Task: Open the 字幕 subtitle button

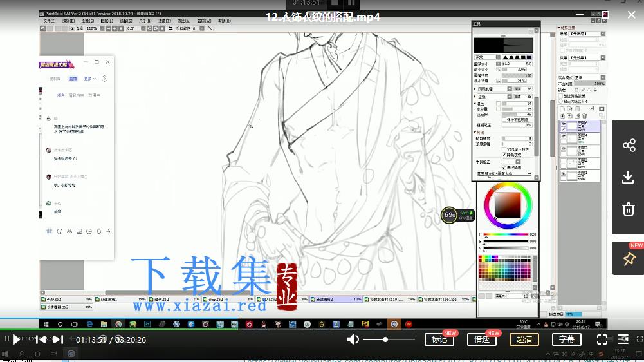Action: tap(567, 339)
